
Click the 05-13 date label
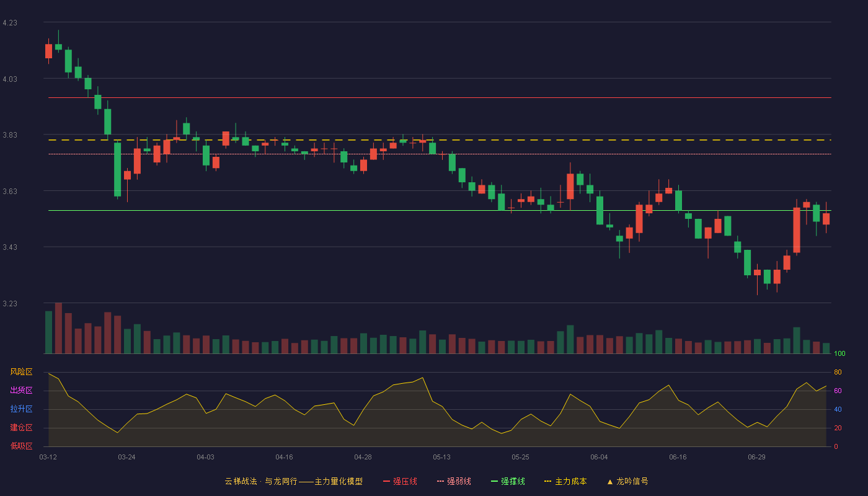click(441, 457)
